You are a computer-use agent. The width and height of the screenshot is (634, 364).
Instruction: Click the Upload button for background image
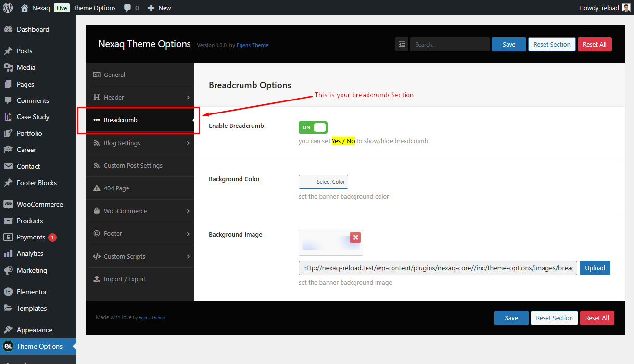click(595, 268)
